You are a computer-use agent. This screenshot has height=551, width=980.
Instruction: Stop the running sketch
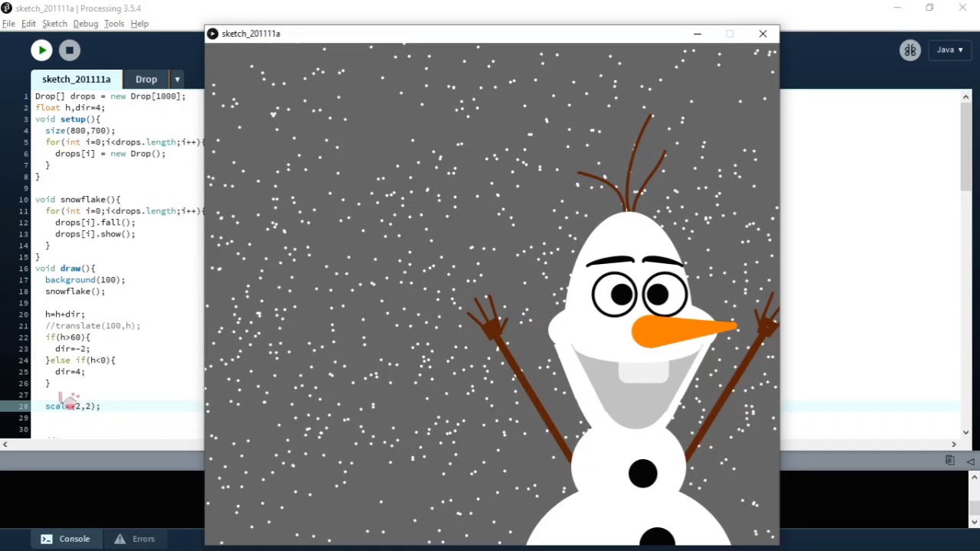coord(69,51)
